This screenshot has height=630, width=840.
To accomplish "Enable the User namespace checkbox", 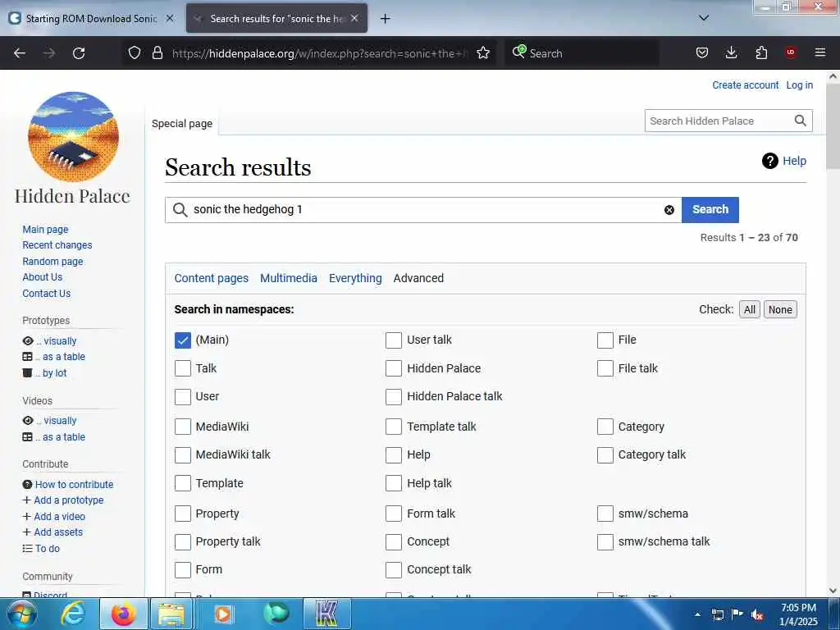I will [183, 397].
